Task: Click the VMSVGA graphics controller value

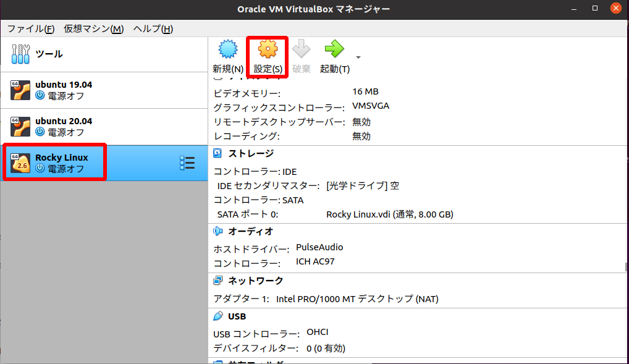Action: pos(371,106)
